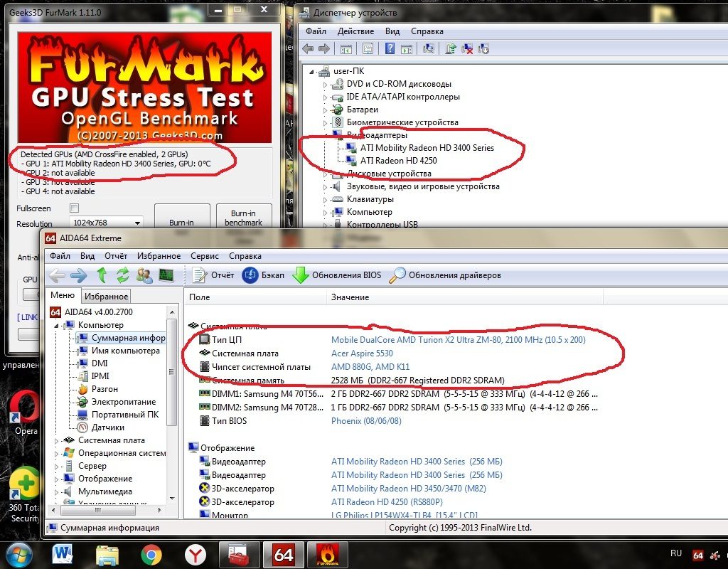Open FurMark from the Windows taskbar

328,554
